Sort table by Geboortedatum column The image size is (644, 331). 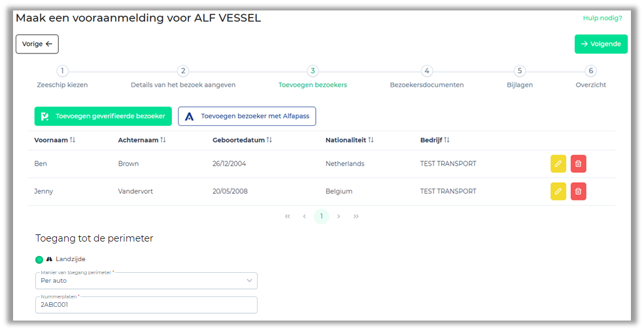point(269,140)
